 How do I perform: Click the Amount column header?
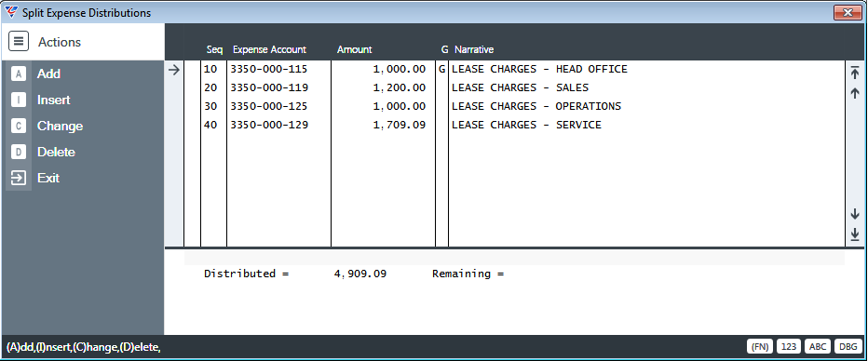354,49
